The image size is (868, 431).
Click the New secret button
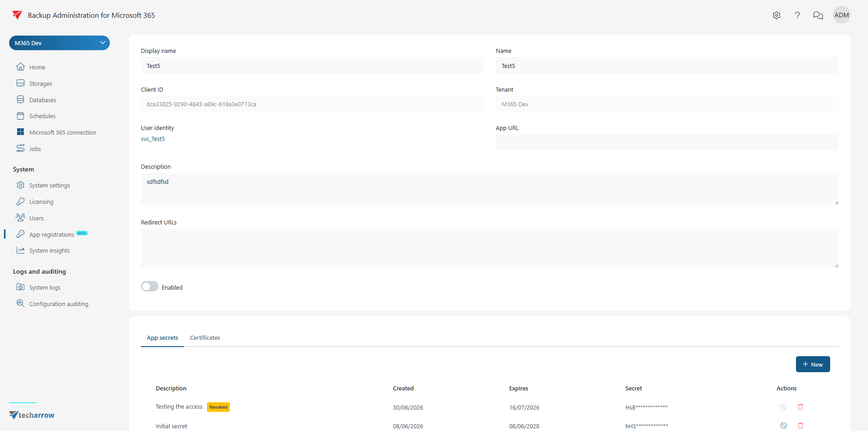pos(813,364)
